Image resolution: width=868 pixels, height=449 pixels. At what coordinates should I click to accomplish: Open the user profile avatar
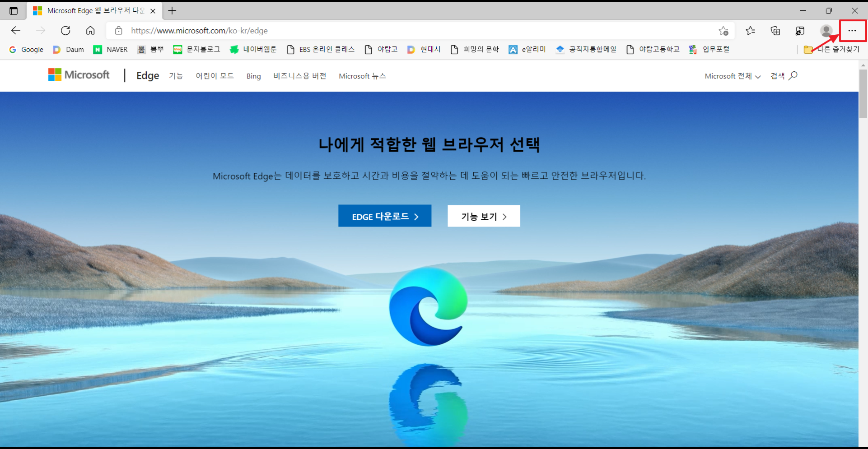[826, 31]
